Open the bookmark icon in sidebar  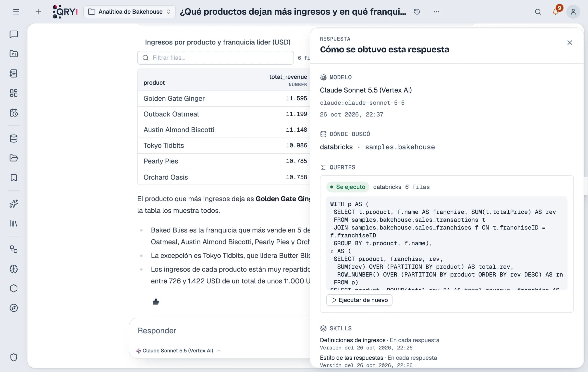coord(14,178)
